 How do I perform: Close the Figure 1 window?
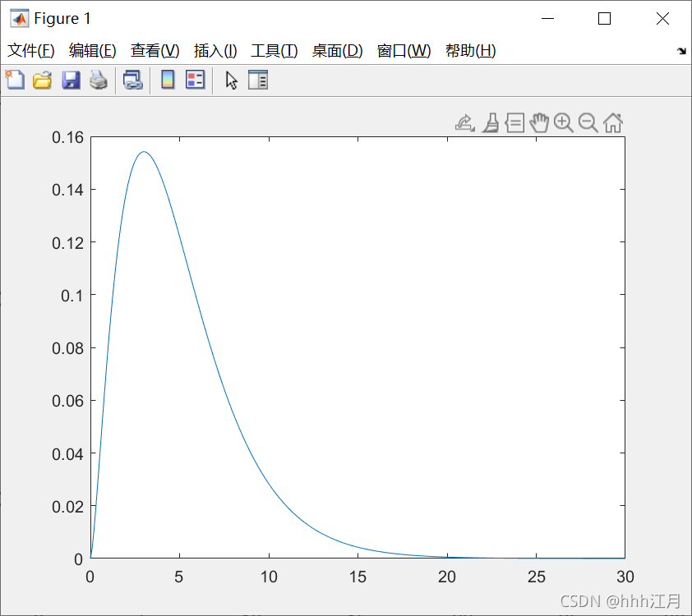point(662,19)
